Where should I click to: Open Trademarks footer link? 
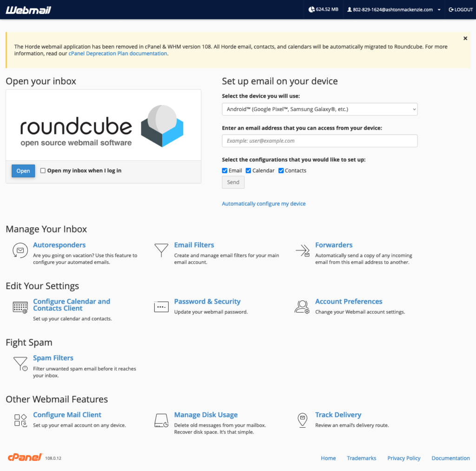click(x=361, y=458)
